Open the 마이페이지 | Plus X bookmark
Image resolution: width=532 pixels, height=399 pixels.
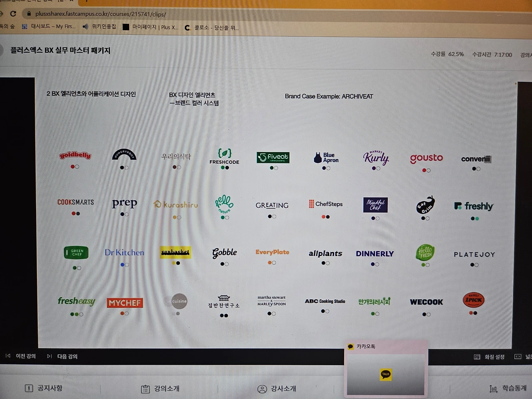click(x=150, y=27)
